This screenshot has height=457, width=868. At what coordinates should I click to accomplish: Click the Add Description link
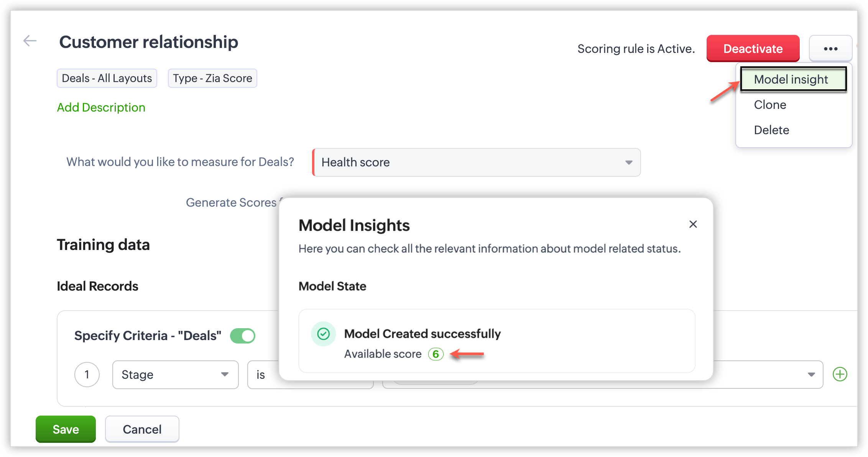tap(101, 107)
